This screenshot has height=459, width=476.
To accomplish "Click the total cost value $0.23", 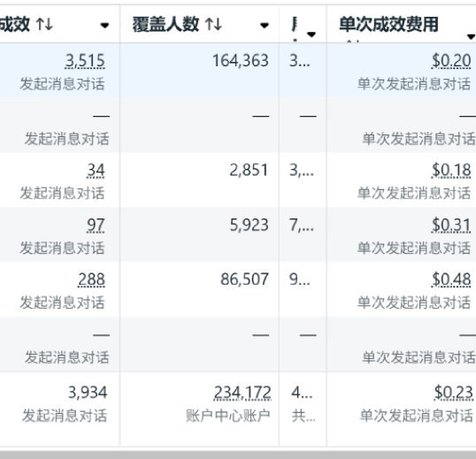I will (454, 393).
